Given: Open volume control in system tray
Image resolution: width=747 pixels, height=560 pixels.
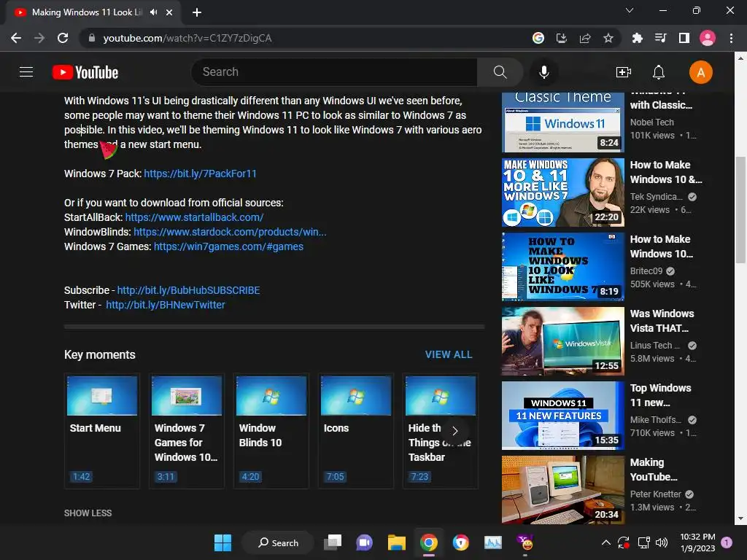Looking at the screenshot, I should [x=661, y=542].
